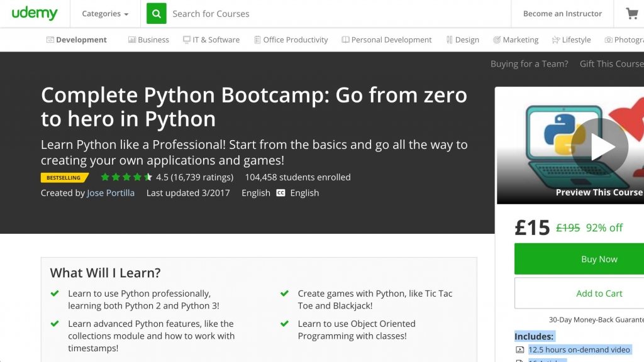Click the closed captions CC icon
The image size is (644, 362).
point(280,193)
